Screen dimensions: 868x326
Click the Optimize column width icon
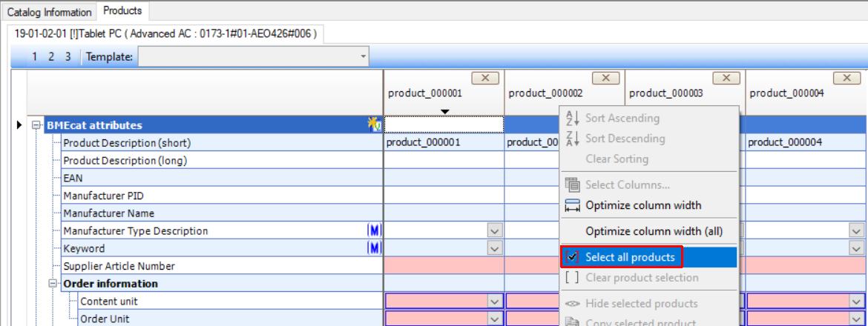click(572, 205)
